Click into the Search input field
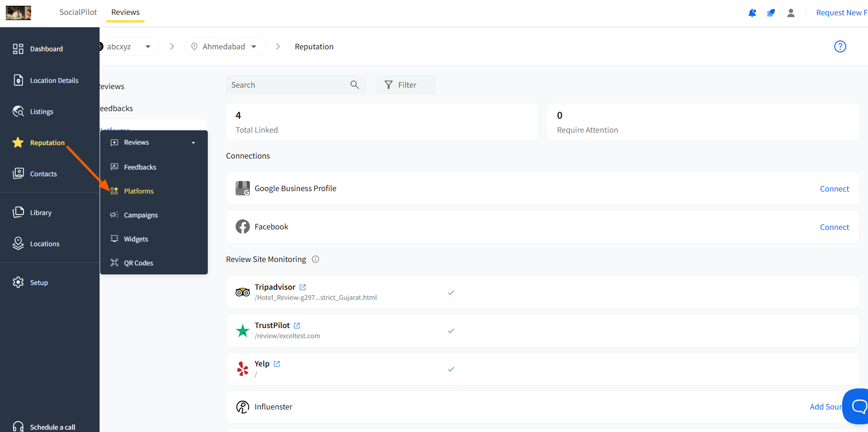The width and height of the screenshot is (868, 432). pyautogui.click(x=296, y=85)
